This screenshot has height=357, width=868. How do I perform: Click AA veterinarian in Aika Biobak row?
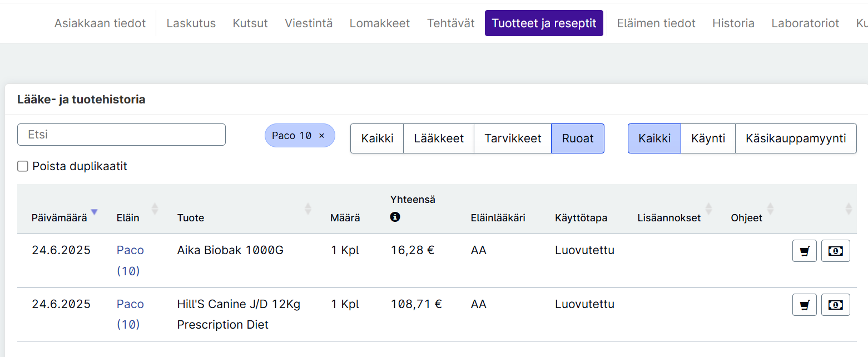[x=478, y=250]
